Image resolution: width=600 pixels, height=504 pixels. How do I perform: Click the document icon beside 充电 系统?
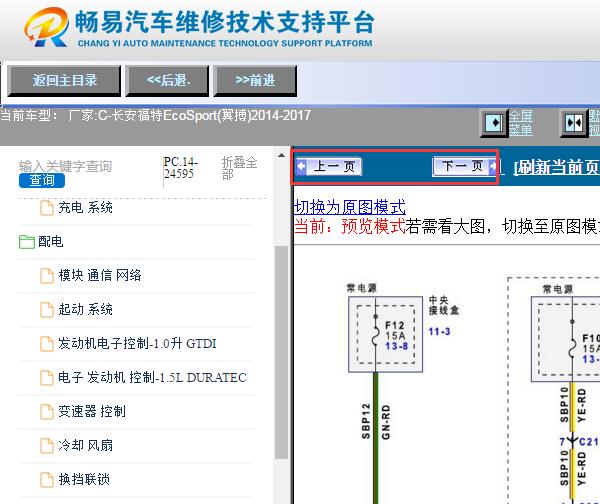click(47, 208)
